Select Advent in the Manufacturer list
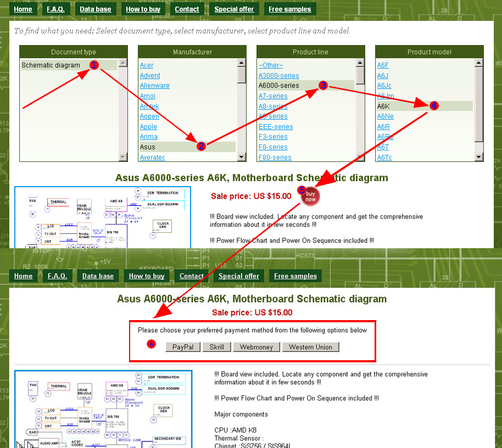 point(150,76)
